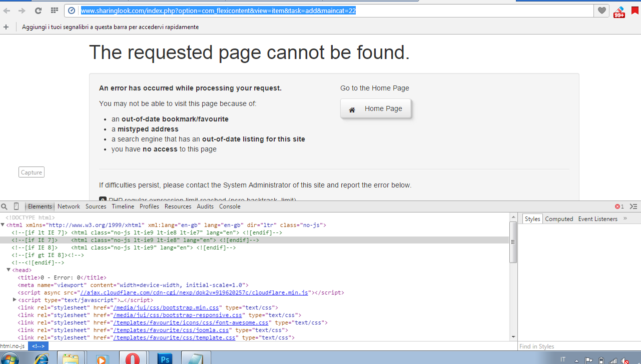Viewport: 641px width, 364px height.
Task: Click the Find in Styles filter field
Action: [x=579, y=346]
